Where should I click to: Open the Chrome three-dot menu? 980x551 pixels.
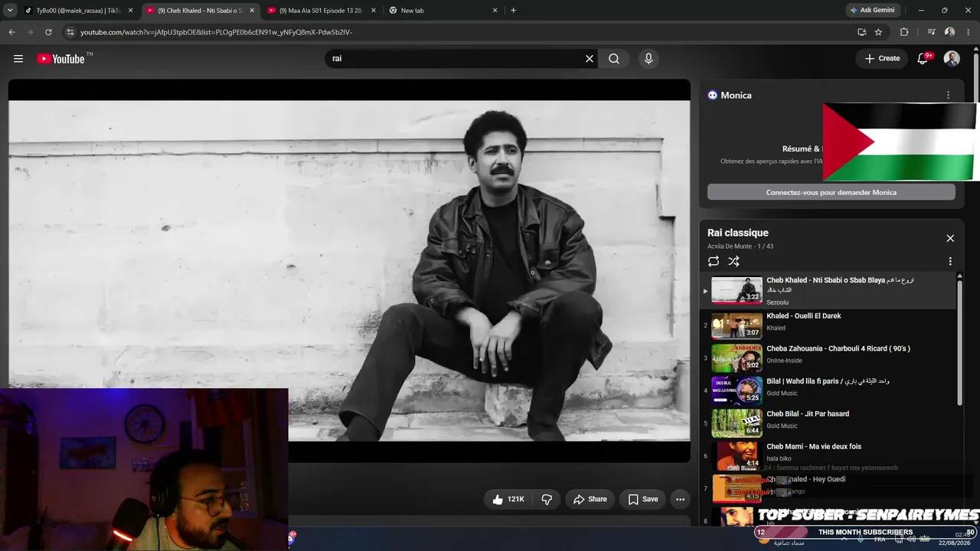[x=969, y=32]
